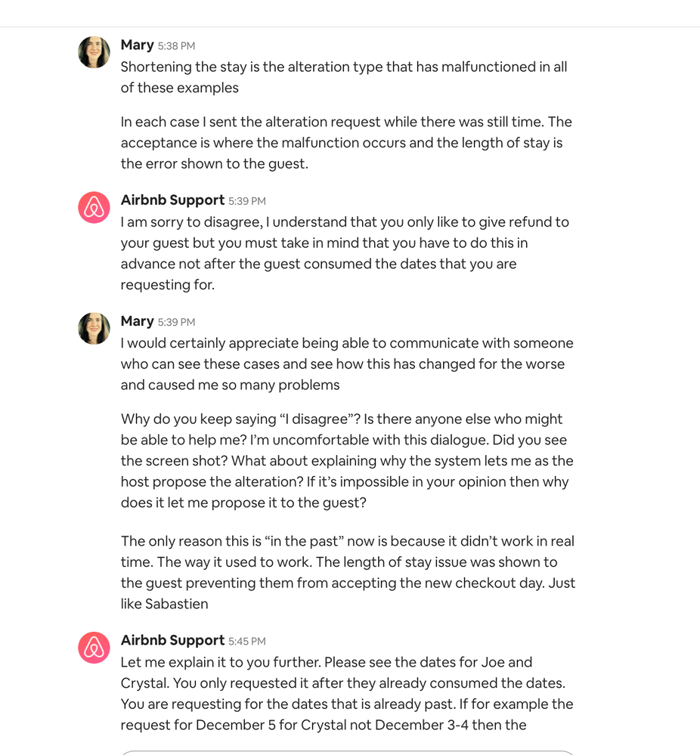Click the paragraph starting "In each case I sent"

346,143
